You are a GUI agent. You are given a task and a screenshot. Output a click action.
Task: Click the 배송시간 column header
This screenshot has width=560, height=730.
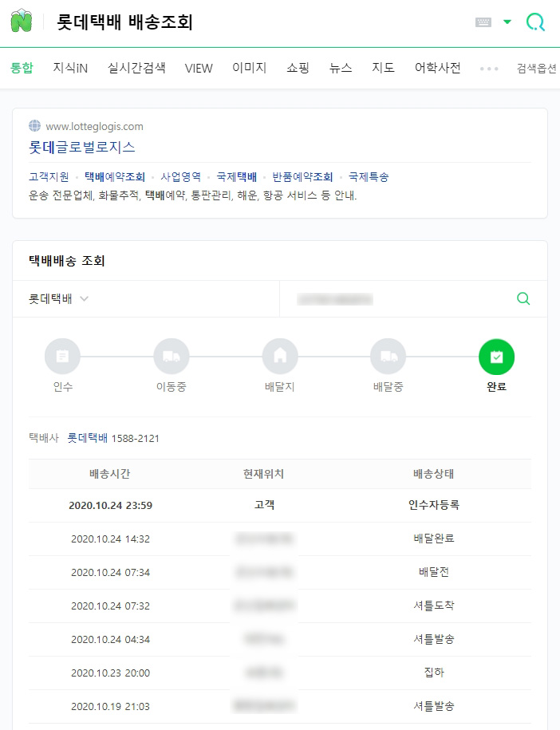(110, 474)
